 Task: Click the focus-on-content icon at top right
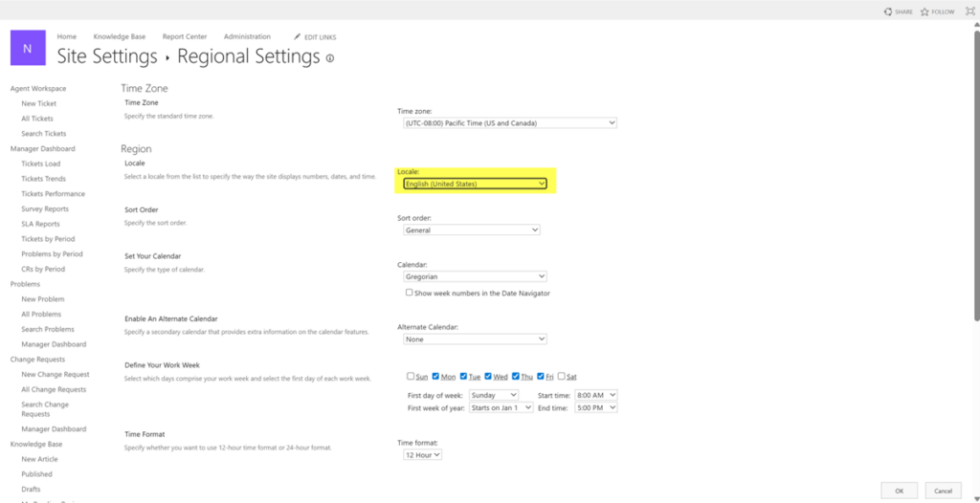(x=969, y=11)
